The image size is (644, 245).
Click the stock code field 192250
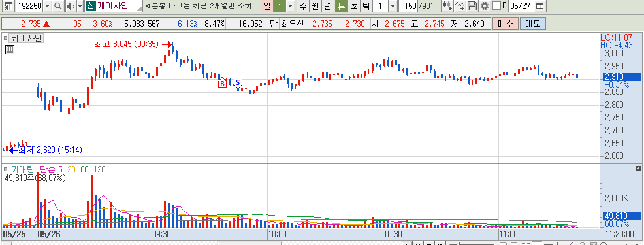pyautogui.click(x=29, y=6)
